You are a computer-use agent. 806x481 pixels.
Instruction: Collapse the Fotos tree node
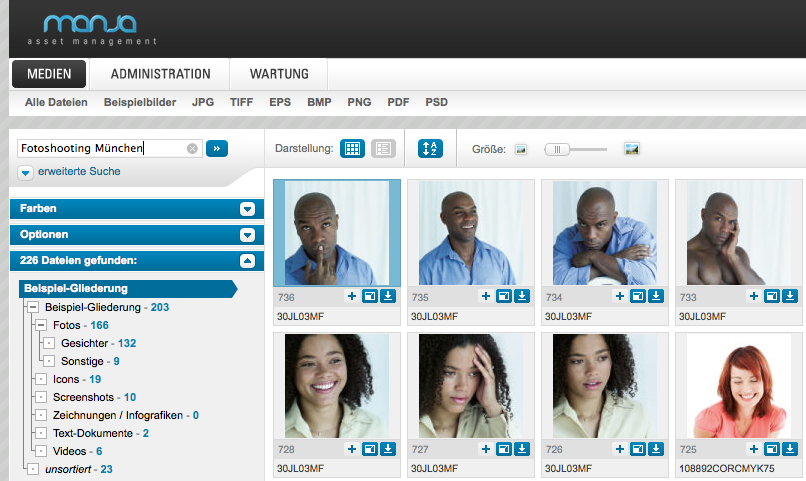[x=41, y=326]
